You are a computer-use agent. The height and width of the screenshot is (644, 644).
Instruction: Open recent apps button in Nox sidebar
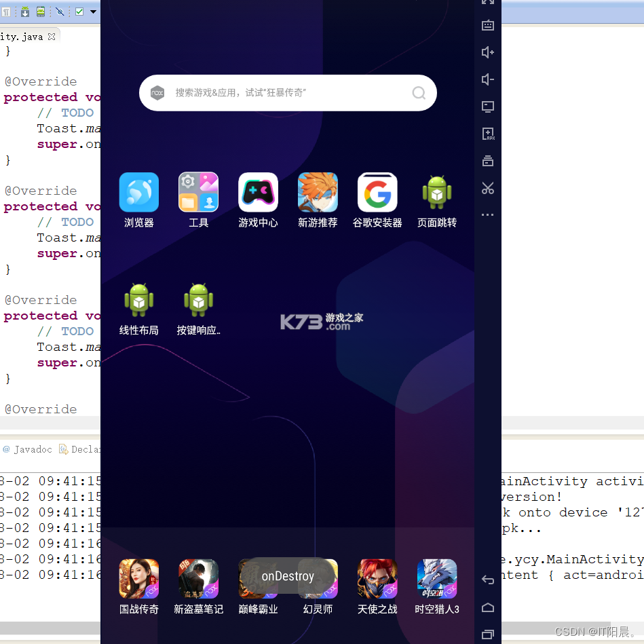[x=487, y=634]
